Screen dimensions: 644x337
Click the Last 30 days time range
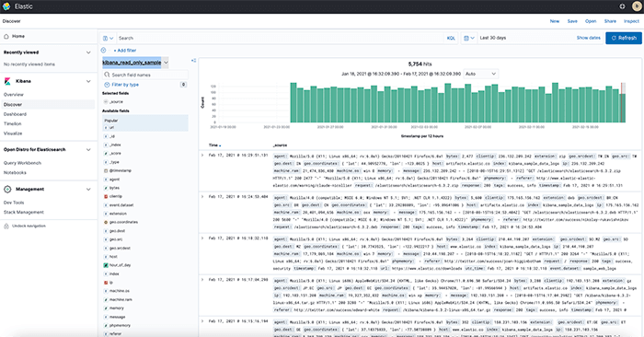pyautogui.click(x=493, y=38)
